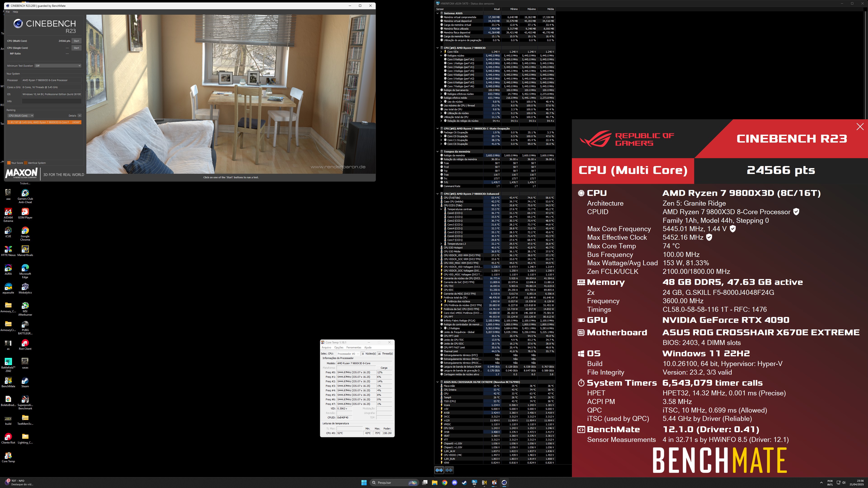The height and width of the screenshot is (488, 868).
Task: Open Task View from taskbar
Action: (425, 483)
